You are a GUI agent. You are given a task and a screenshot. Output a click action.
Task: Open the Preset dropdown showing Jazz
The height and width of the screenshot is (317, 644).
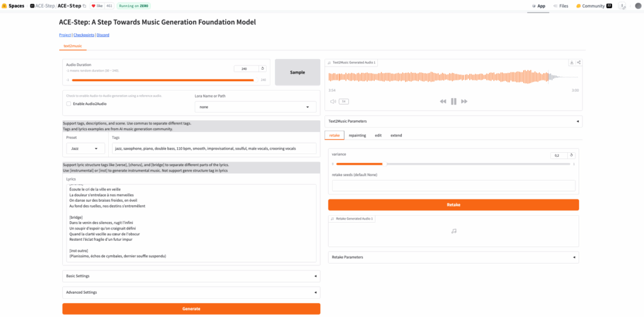click(86, 148)
